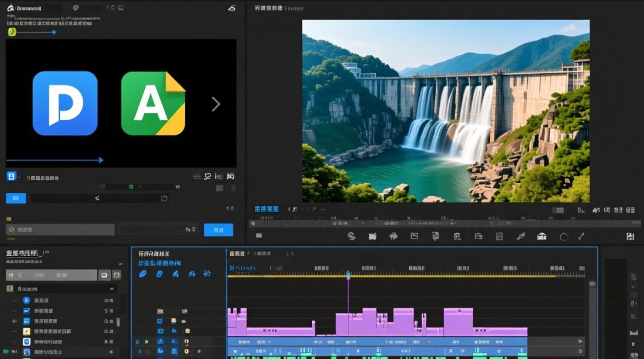Click the dark input field left of the large blue button
Viewport: 644px width, 359px height.
click(x=159, y=230)
